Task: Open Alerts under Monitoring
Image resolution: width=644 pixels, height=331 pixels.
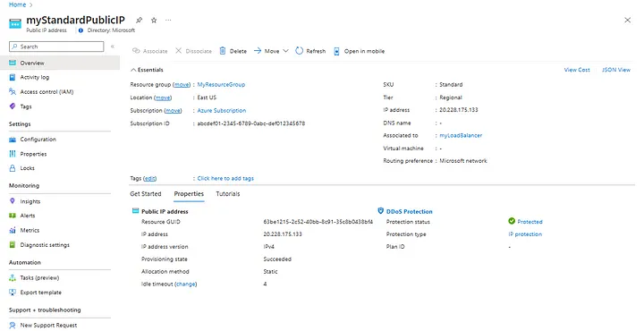Action: pos(28,216)
